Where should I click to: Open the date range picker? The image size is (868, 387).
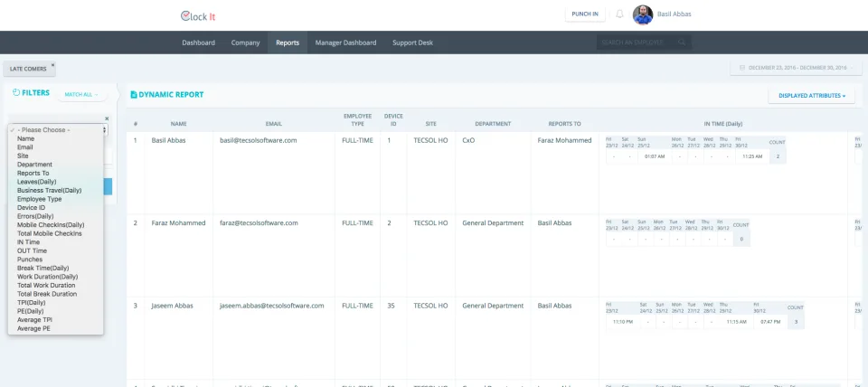(796, 68)
